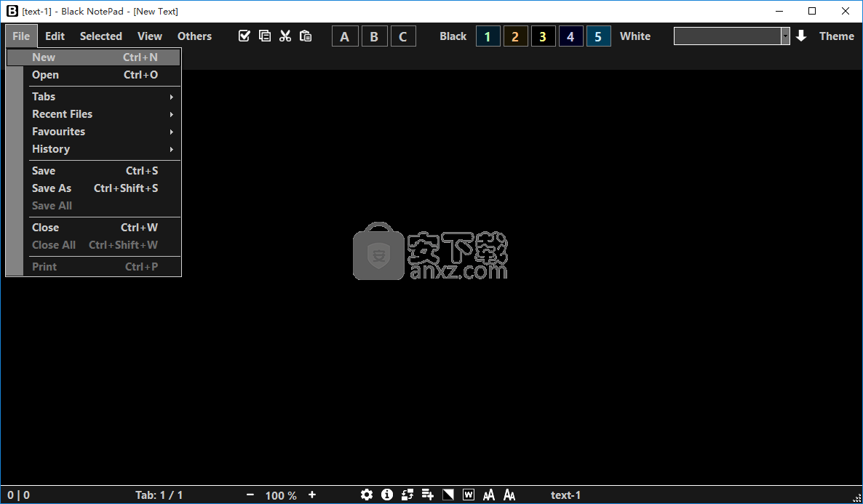
Task: Open the Edit menu
Action: [x=55, y=36]
